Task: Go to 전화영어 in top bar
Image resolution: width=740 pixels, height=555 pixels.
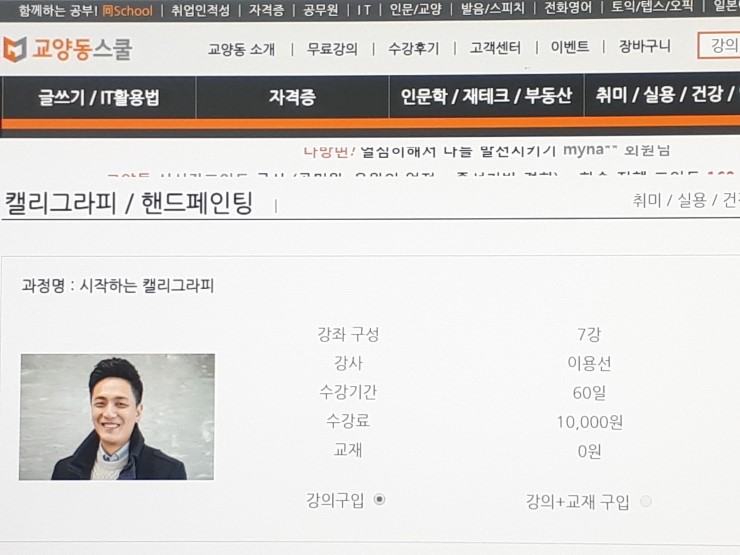Action: point(568,8)
